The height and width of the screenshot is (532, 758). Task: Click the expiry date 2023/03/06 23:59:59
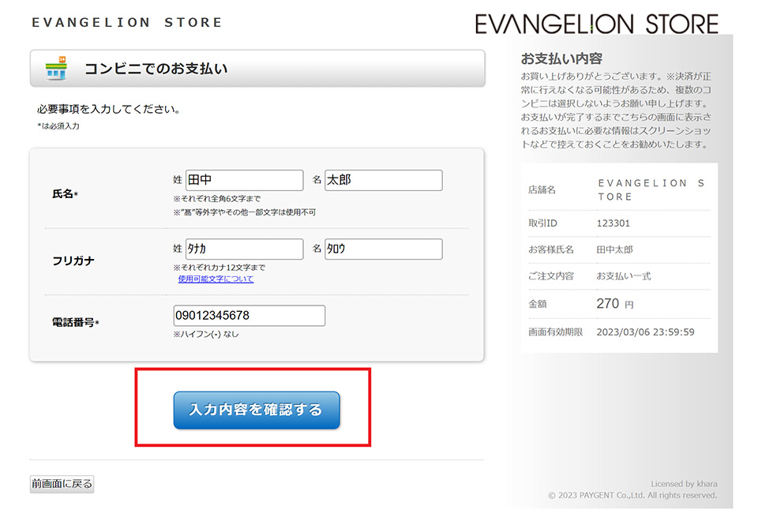click(x=645, y=332)
